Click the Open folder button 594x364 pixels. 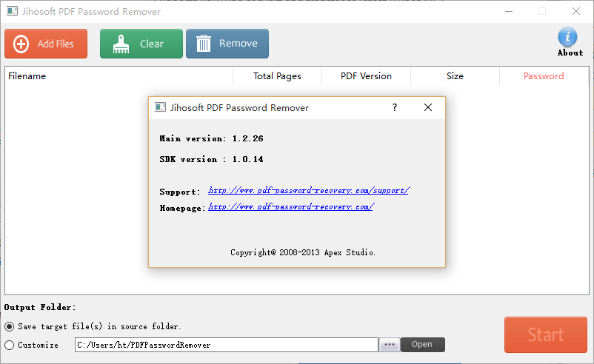click(x=422, y=345)
